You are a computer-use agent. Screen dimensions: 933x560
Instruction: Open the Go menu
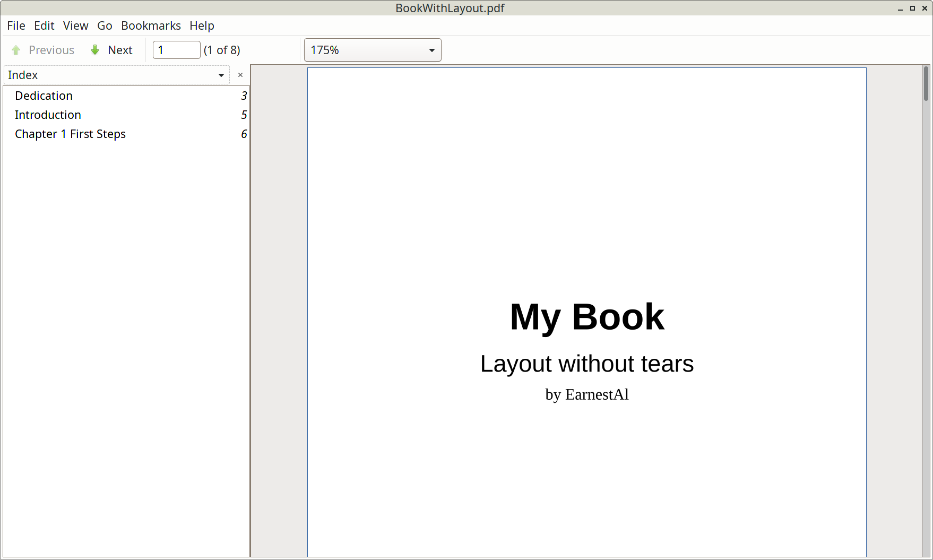coord(105,25)
